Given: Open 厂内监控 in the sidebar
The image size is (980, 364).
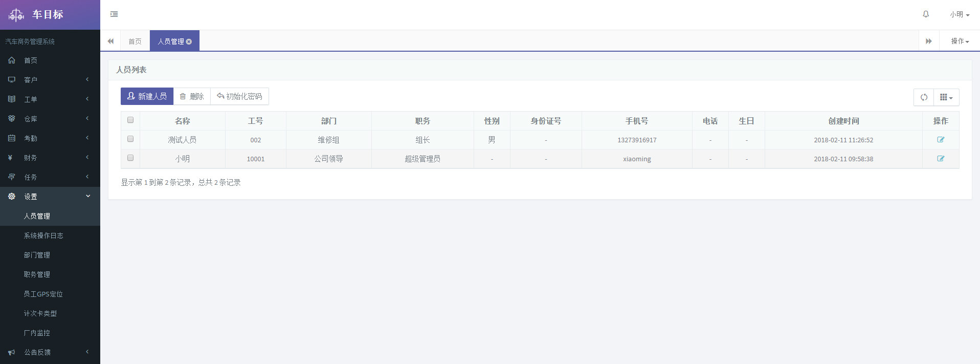Looking at the screenshot, I should [50, 333].
